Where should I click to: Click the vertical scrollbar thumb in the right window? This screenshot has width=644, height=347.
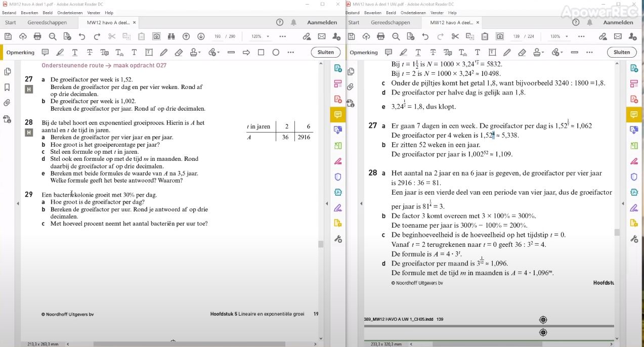click(x=617, y=232)
